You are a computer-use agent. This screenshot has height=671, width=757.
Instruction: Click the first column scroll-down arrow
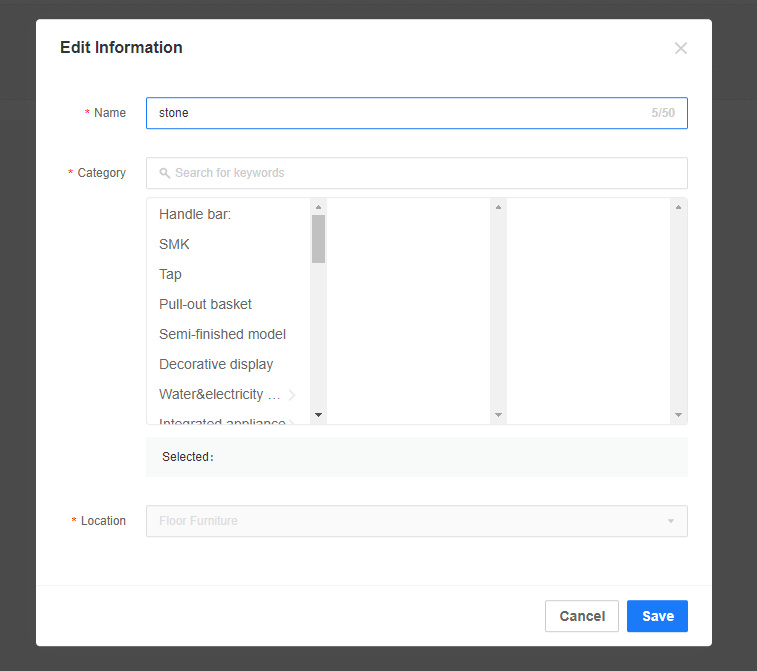click(318, 414)
